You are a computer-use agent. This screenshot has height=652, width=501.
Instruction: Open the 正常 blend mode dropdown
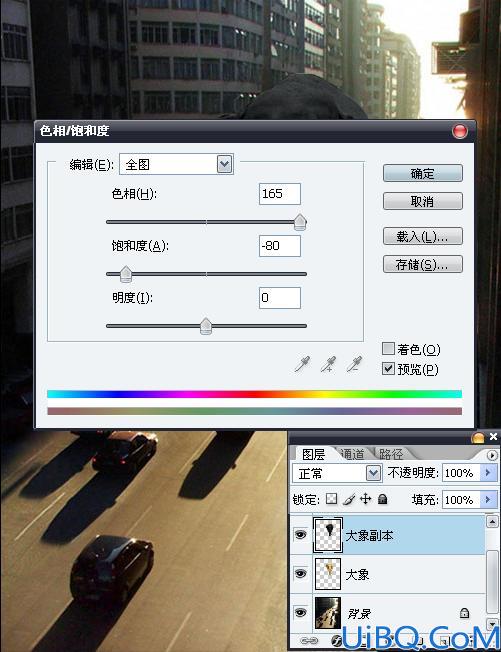[x=373, y=473]
